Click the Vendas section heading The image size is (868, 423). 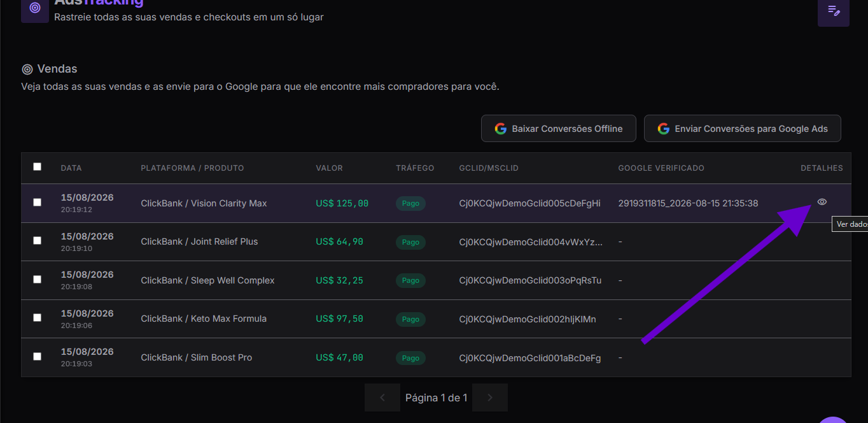click(x=57, y=69)
